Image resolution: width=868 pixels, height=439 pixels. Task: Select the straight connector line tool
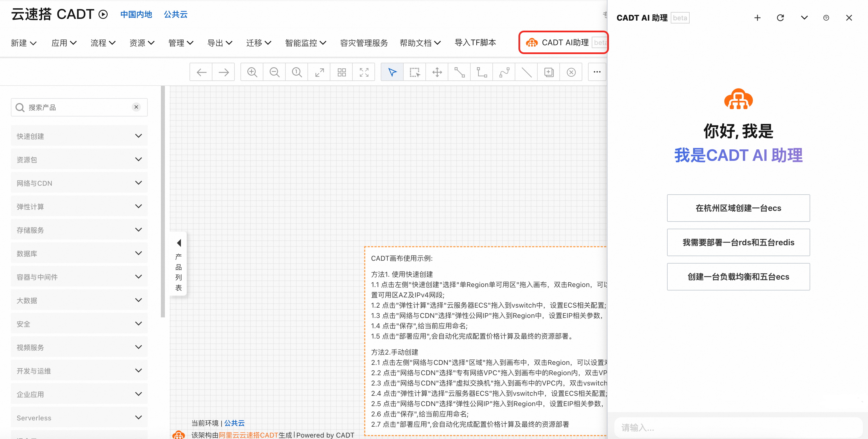click(x=459, y=72)
